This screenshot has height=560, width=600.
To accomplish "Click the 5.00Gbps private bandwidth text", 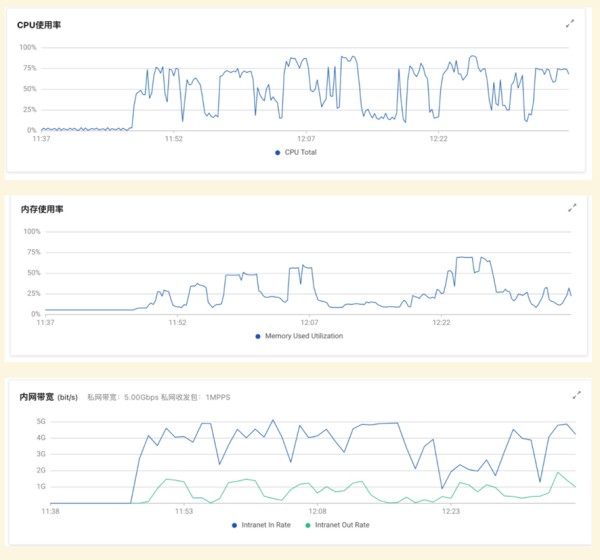I will point(141,397).
